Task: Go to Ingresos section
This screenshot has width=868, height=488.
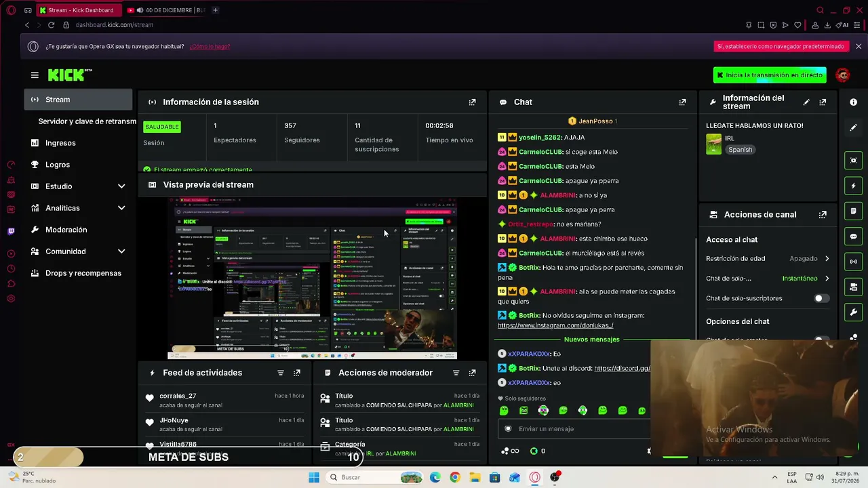Action: (x=79, y=143)
